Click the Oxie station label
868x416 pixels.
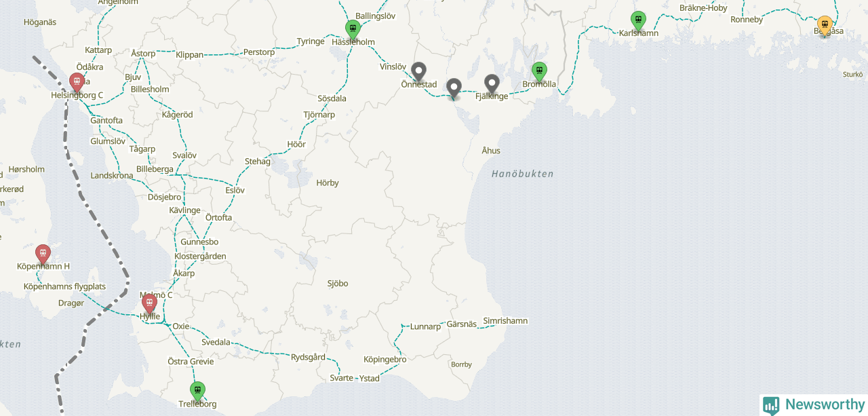coord(181,326)
